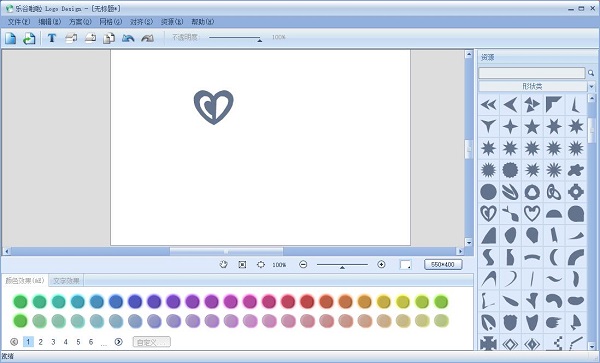Click the zoom in plus icon

(381, 264)
